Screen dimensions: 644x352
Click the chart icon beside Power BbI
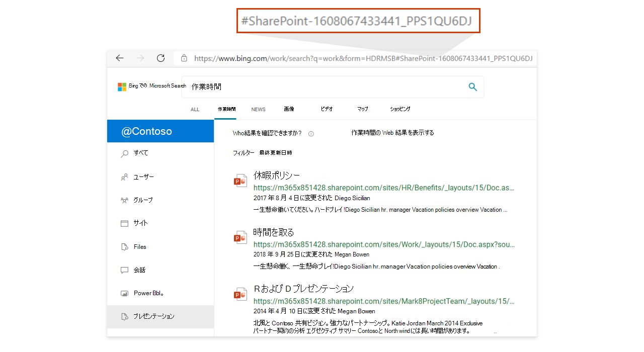125,293
